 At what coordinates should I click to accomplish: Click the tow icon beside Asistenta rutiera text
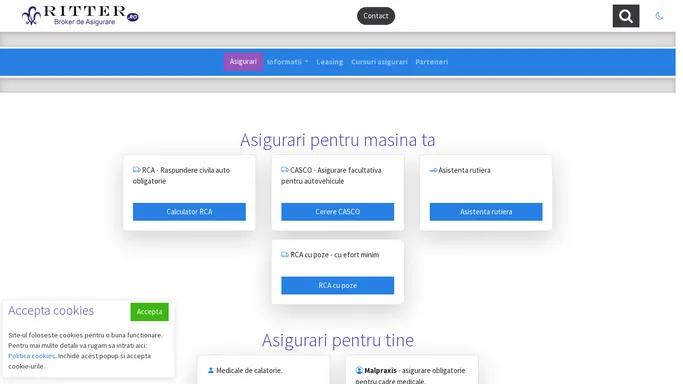tap(433, 170)
